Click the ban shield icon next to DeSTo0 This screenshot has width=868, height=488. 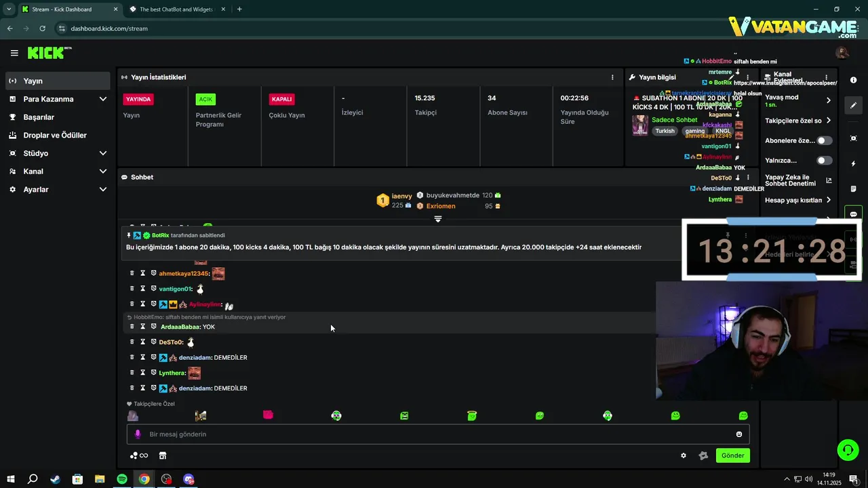(153, 342)
